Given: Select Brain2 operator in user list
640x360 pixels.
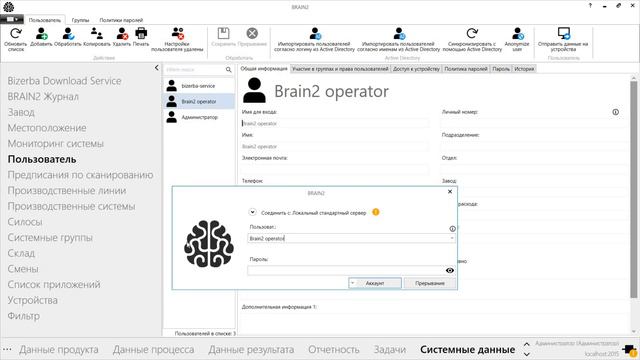Looking at the screenshot, I should click(x=199, y=101).
